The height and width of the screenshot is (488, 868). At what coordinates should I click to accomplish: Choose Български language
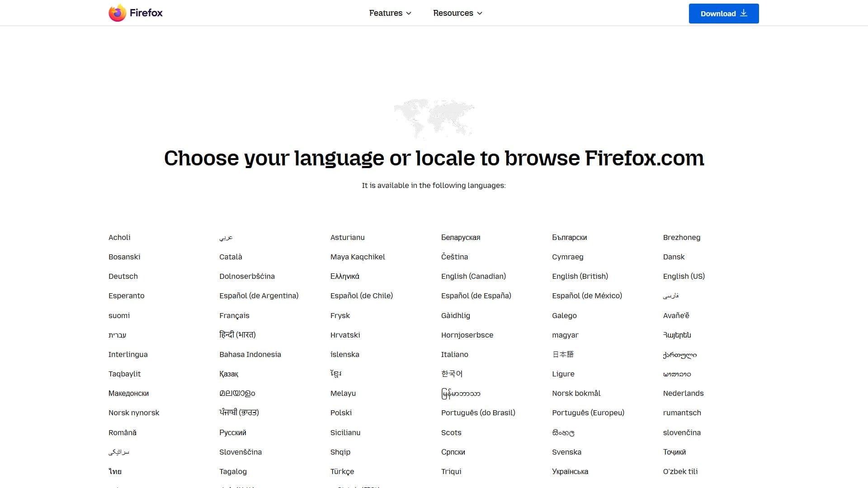(569, 237)
